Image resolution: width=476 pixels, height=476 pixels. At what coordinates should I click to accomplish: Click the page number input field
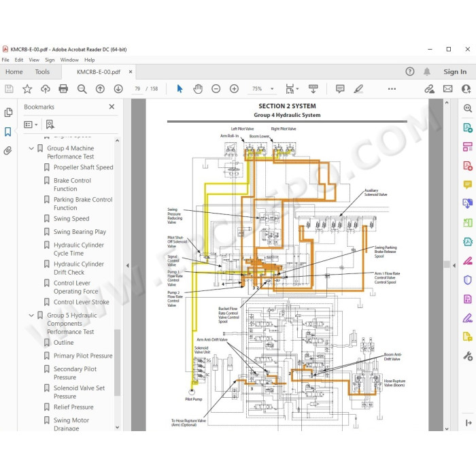137,88
